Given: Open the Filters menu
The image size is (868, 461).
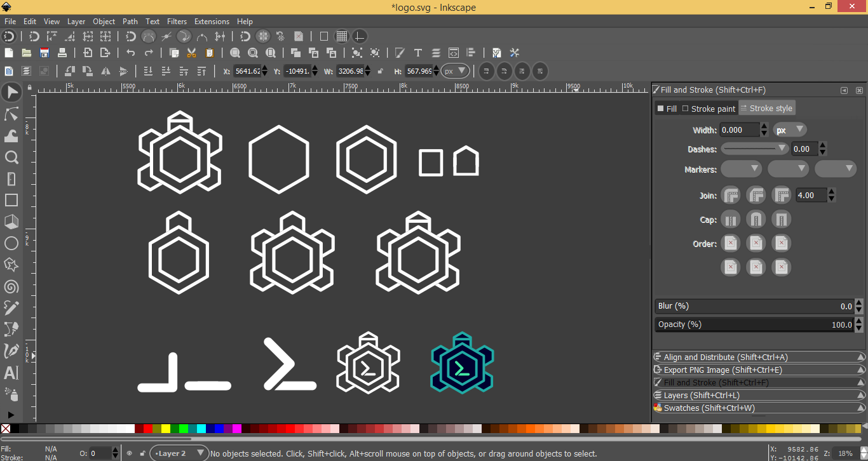Looking at the screenshot, I should pyautogui.click(x=177, y=22).
